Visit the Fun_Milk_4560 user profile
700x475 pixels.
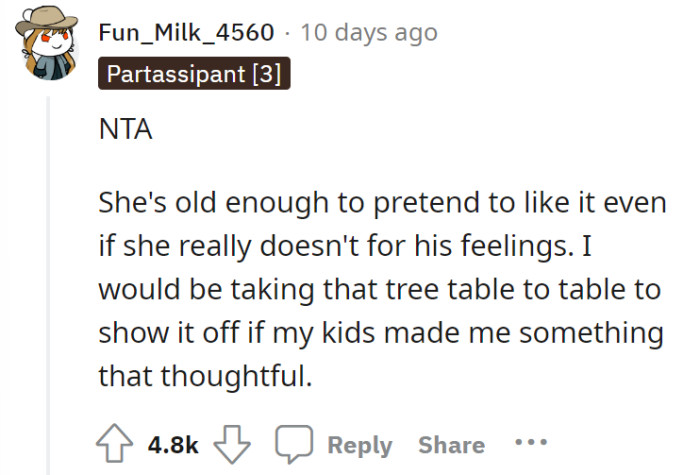point(186,32)
